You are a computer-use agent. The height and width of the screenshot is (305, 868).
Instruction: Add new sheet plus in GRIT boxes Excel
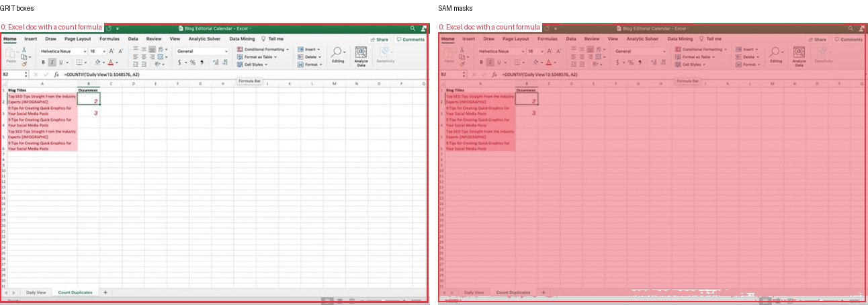tap(105, 293)
